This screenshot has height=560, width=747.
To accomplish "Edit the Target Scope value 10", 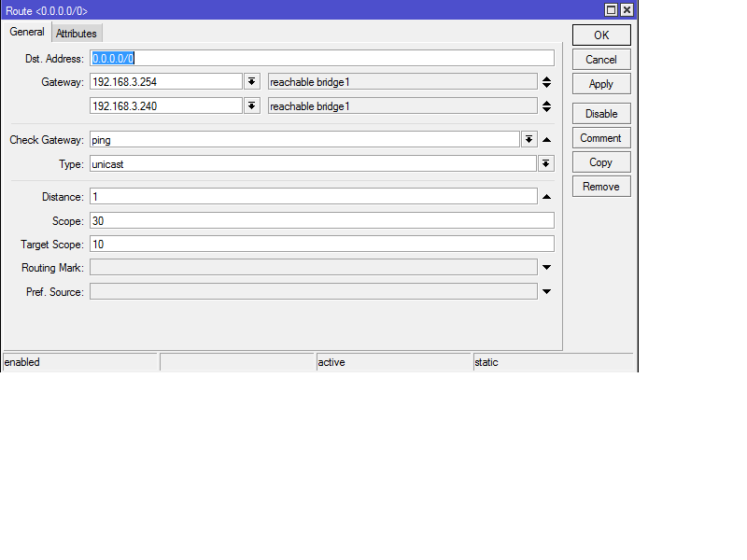I will (321, 244).
